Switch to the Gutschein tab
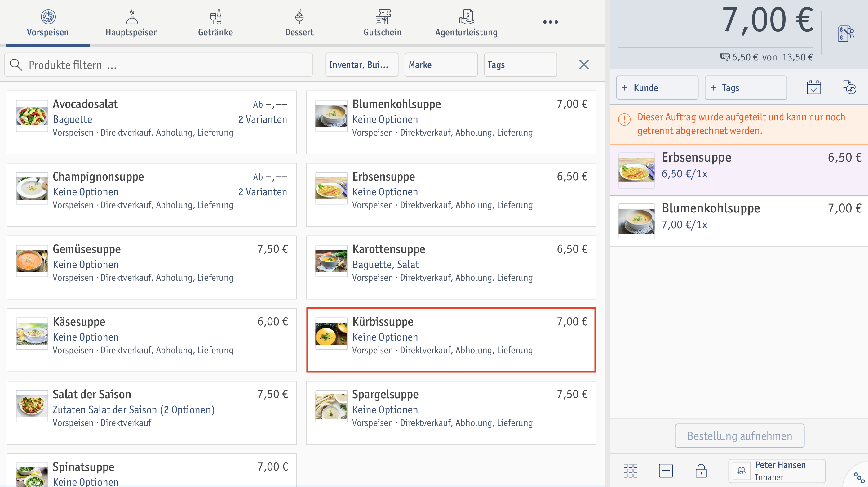Image resolution: width=868 pixels, height=487 pixels. pos(383,23)
